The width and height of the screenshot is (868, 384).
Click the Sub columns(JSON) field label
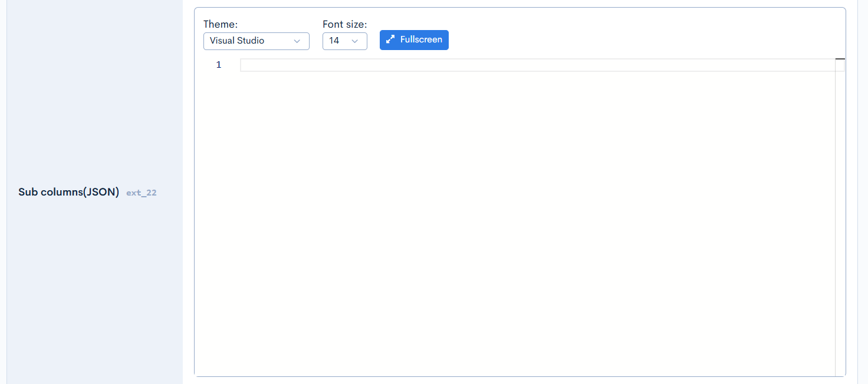[x=69, y=192]
